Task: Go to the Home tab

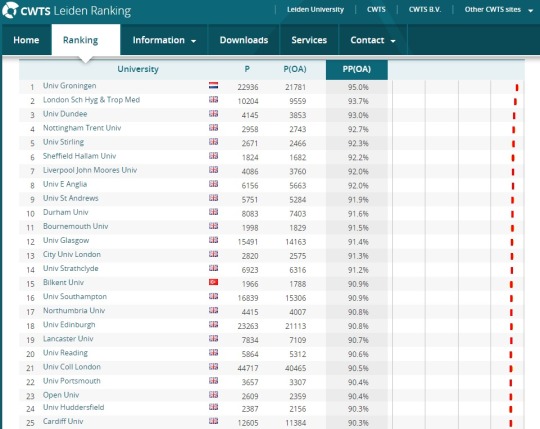Action: pyautogui.click(x=26, y=40)
